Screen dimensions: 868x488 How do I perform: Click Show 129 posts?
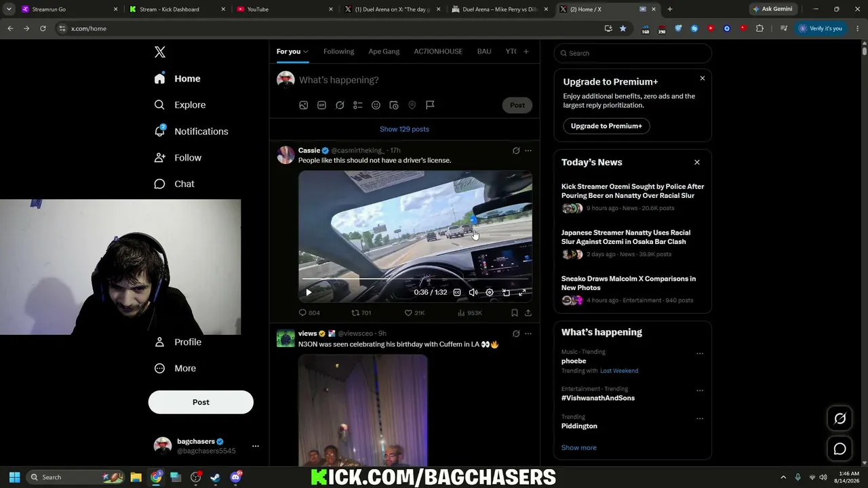click(x=404, y=129)
